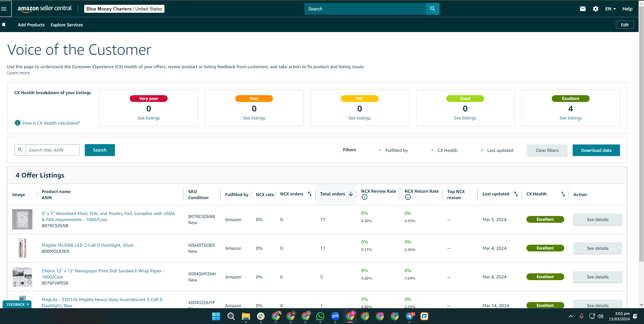Viewport: 644px width, 324px height.
Task: Click the microphone tray icon
Action: click(581, 316)
